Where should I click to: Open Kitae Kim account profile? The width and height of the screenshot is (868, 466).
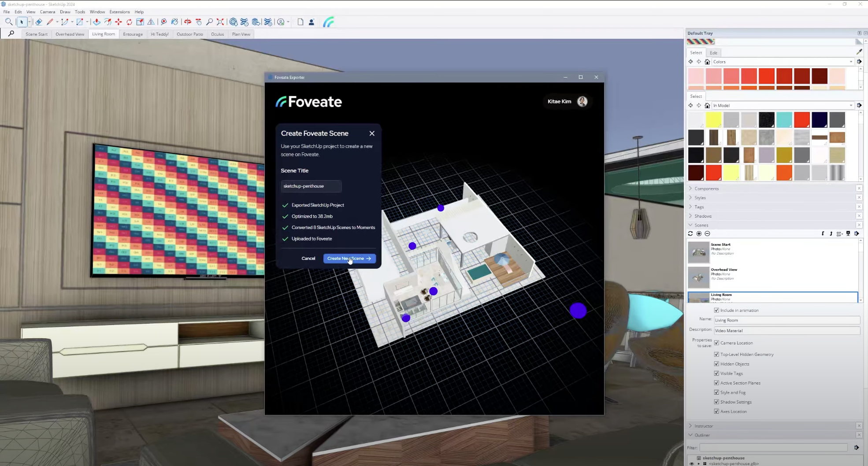[568, 101]
